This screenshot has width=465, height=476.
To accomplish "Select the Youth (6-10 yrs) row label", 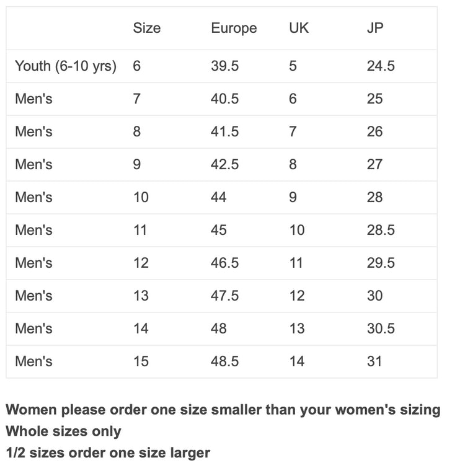I will pos(66,66).
